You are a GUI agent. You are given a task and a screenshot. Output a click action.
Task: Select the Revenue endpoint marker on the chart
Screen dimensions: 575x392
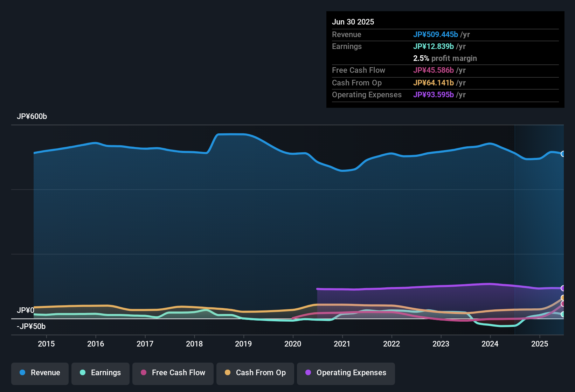click(x=563, y=154)
